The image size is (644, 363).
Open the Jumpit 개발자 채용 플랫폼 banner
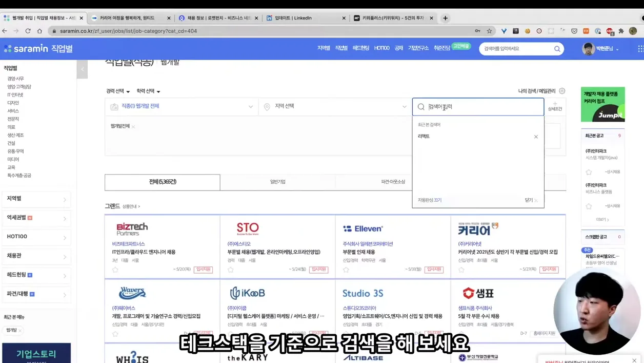(x=602, y=105)
